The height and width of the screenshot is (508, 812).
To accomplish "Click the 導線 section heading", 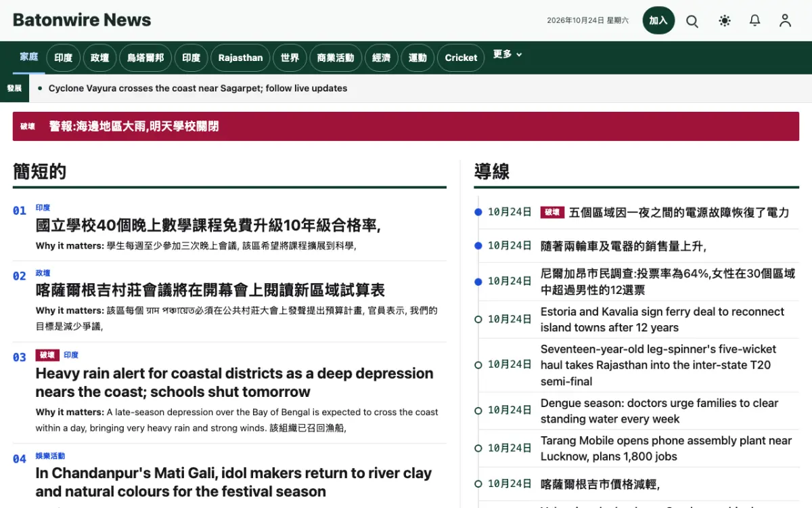I will (492, 172).
